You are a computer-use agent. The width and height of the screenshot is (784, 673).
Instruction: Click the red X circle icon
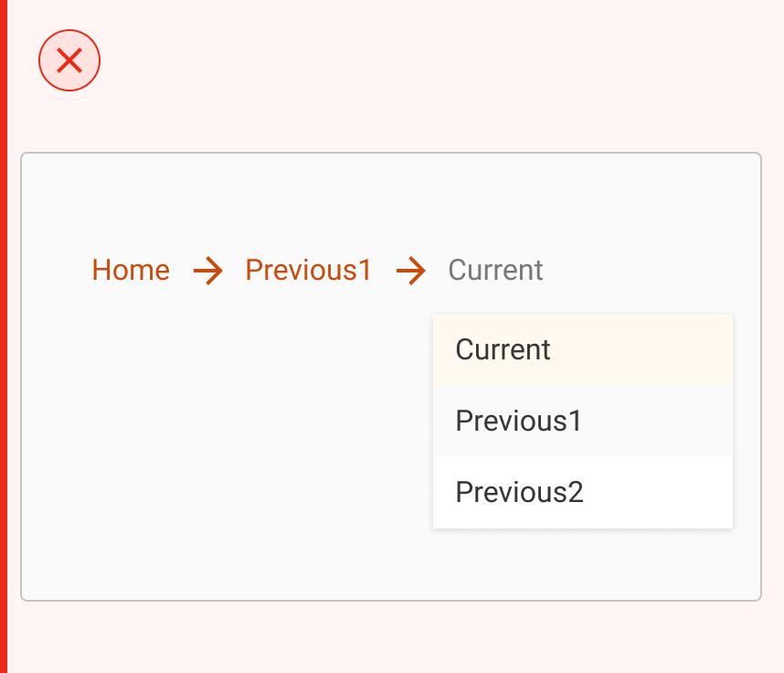(x=69, y=61)
